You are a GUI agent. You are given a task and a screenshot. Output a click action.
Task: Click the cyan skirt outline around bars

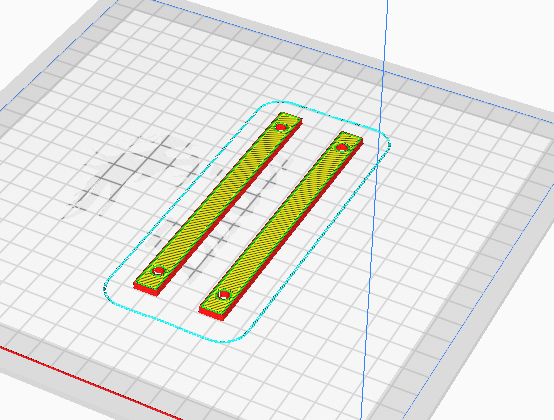247,222
